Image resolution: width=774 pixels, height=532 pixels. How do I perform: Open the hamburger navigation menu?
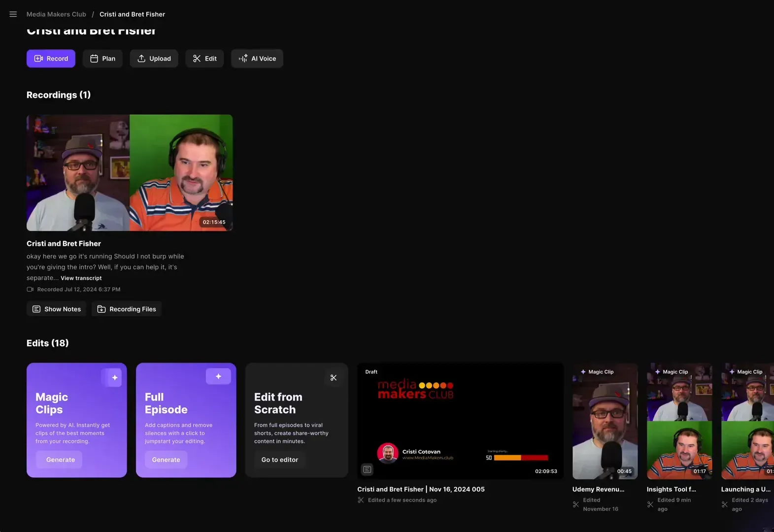(x=13, y=14)
